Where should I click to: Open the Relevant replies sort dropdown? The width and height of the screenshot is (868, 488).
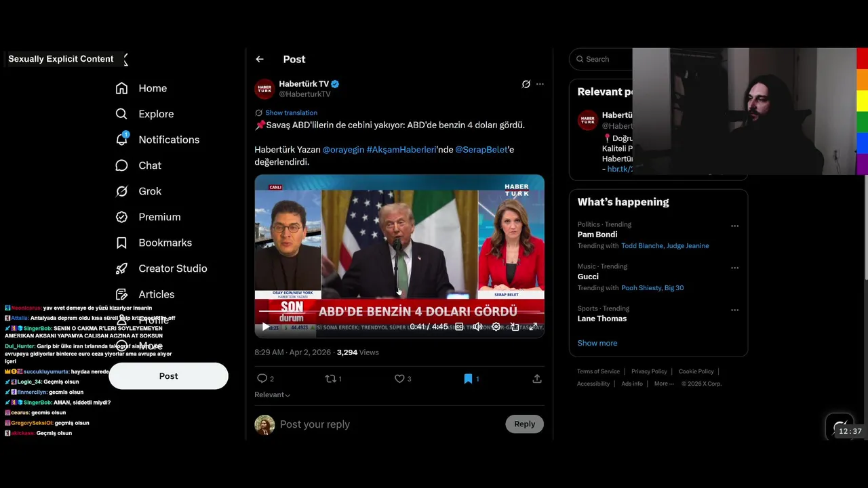273,395
